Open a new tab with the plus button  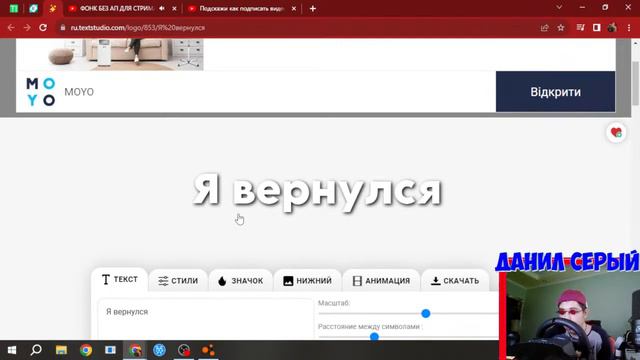313,9
